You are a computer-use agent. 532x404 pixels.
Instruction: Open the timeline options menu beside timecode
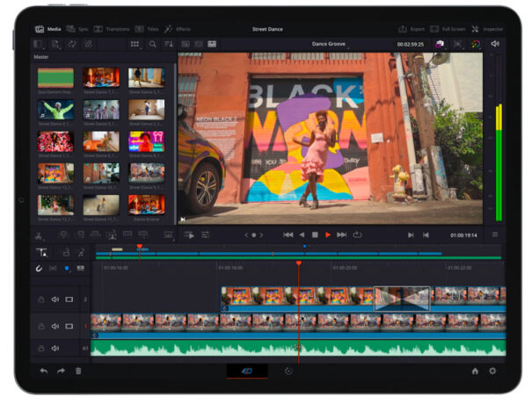494,234
